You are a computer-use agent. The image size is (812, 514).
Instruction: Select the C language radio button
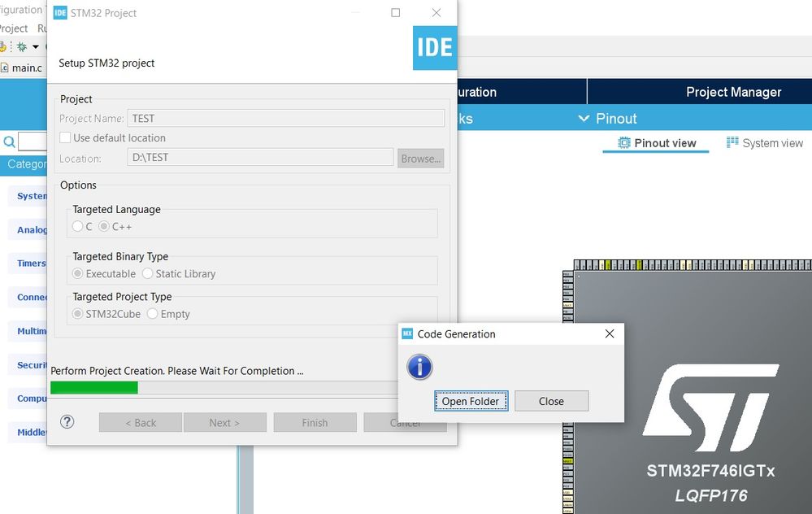click(x=78, y=226)
